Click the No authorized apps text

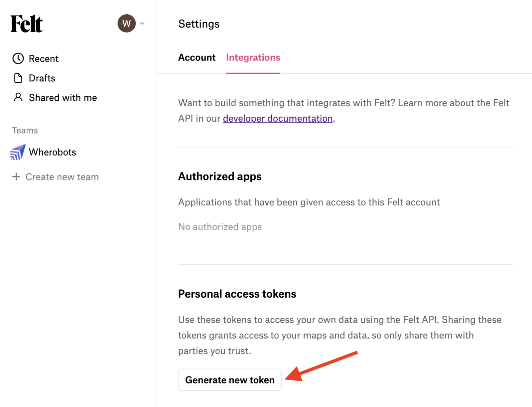tap(220, 227)
